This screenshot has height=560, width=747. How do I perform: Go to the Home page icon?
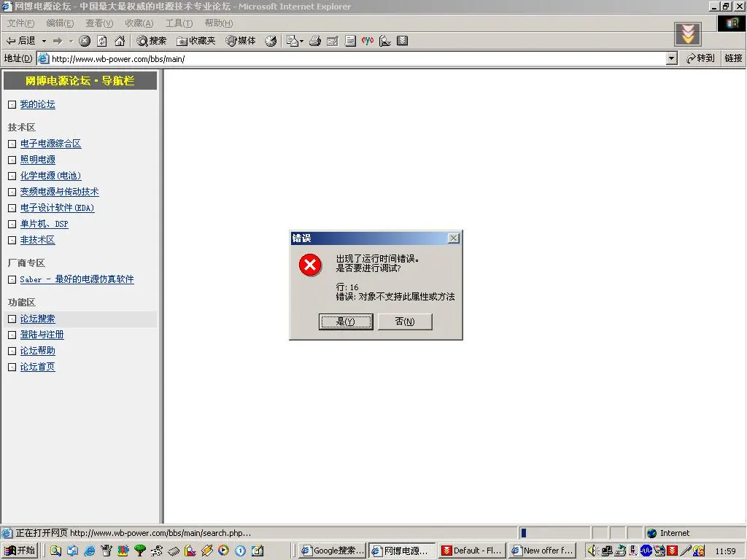[120, 41]
